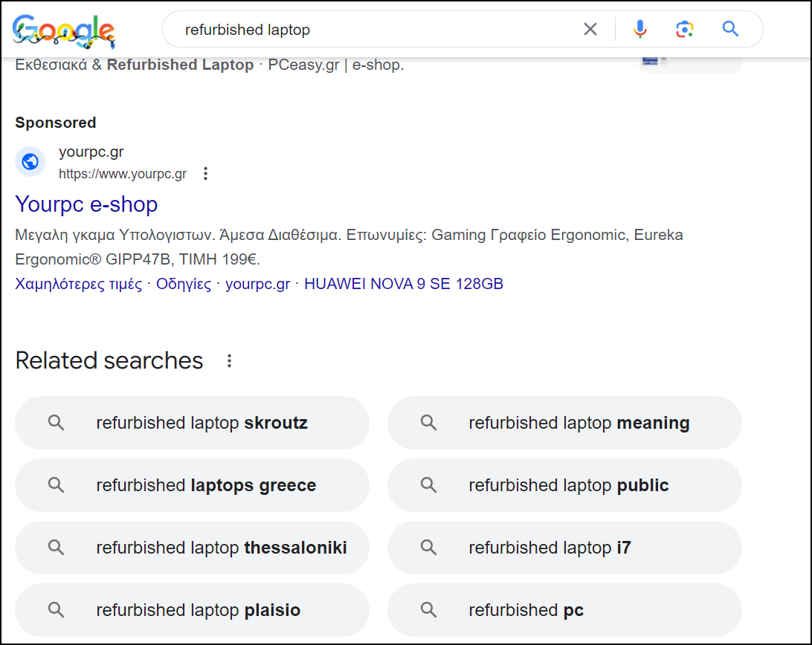Search refurbished laptop meaning
The height and width of the screenshot is (645, 812).
564,423
